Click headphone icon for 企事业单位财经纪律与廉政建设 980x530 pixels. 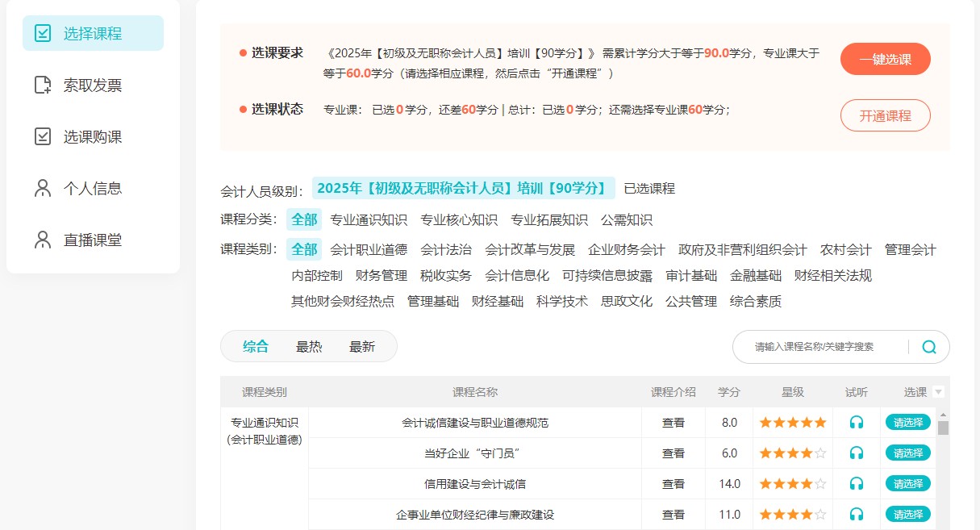point(857,514)
